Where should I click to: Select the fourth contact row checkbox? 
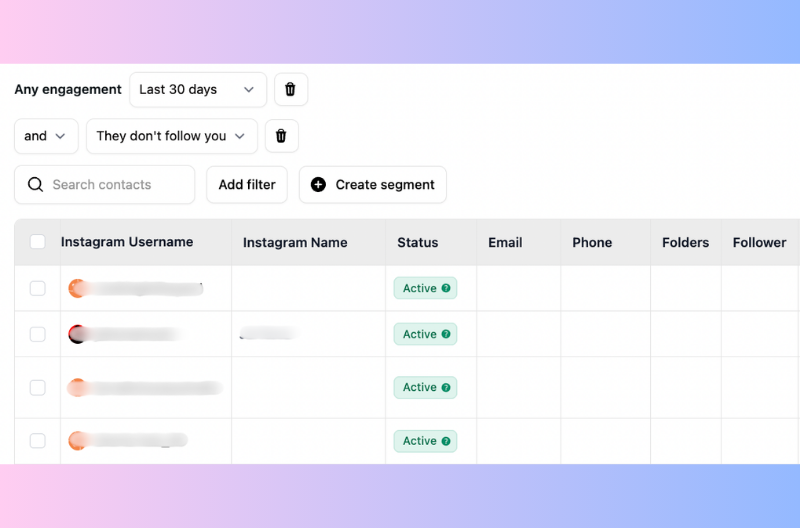tap(37, 441)
